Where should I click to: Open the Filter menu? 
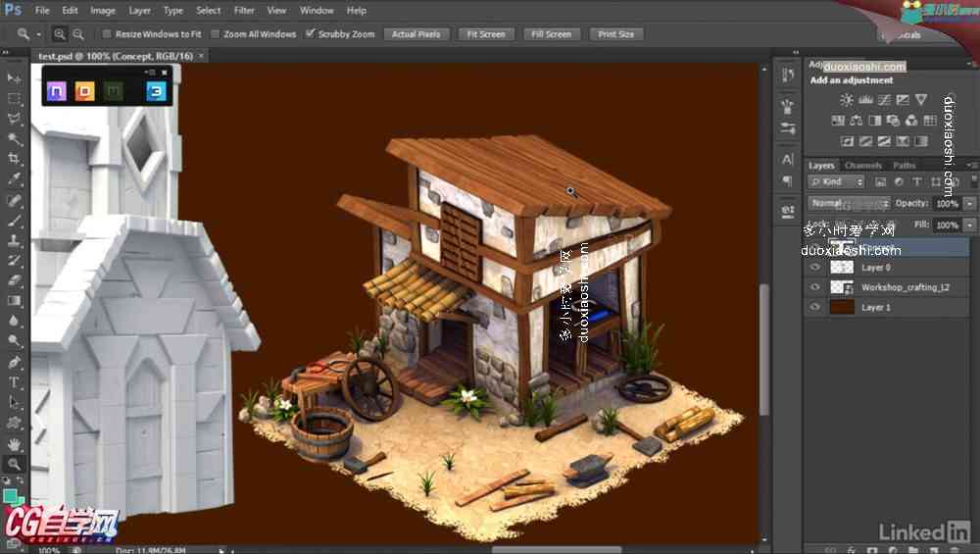click(x=244, y=11)
